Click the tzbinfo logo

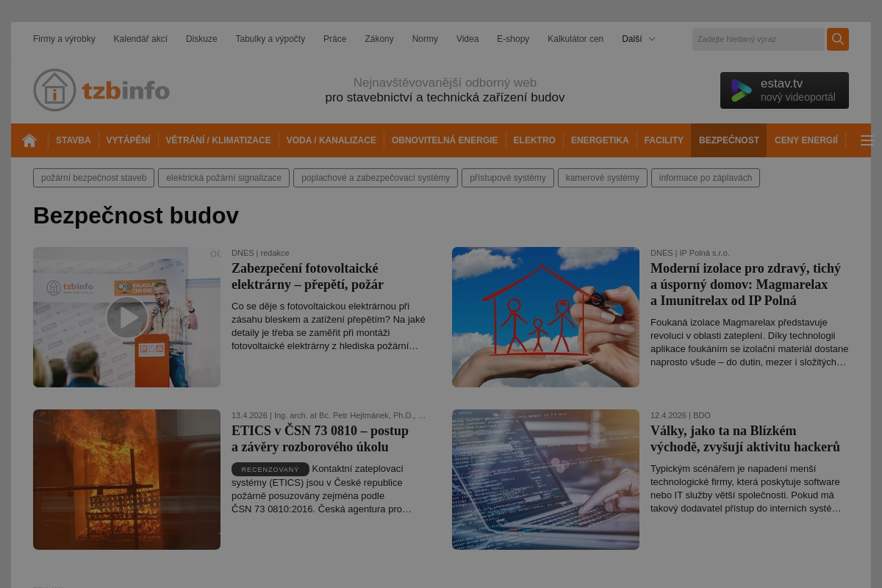pos(101,90)
